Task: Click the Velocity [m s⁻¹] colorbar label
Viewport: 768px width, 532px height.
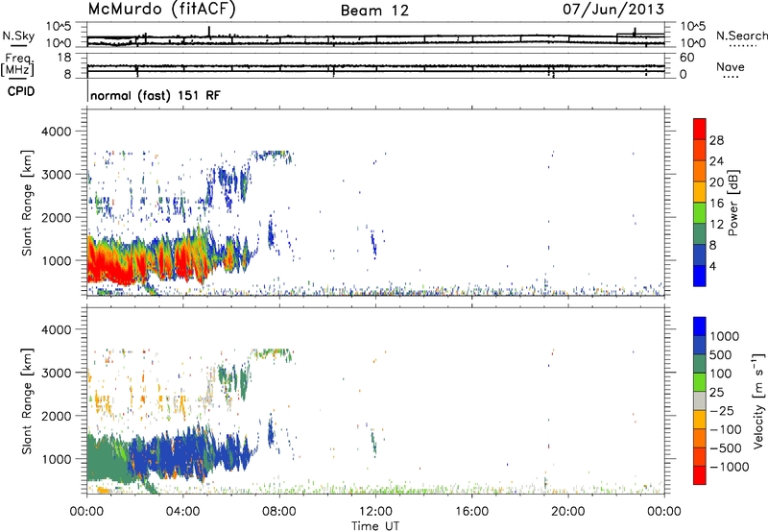Action: 758,400
